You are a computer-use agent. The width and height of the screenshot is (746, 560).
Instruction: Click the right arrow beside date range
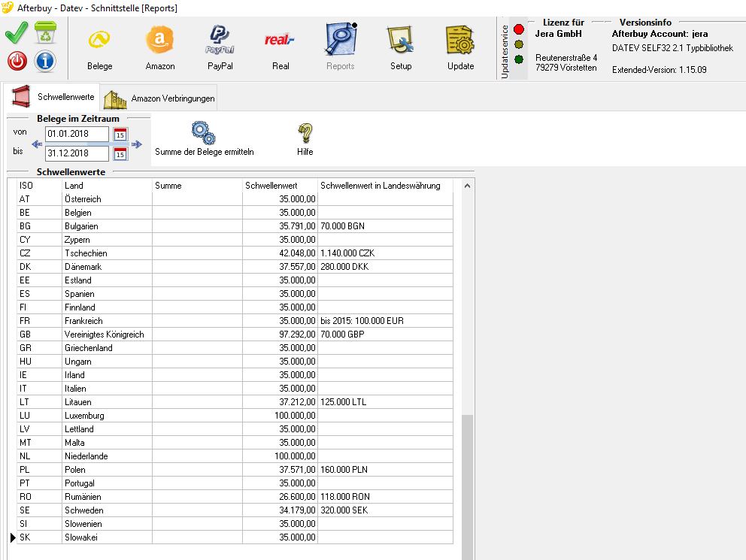(136, 144)
